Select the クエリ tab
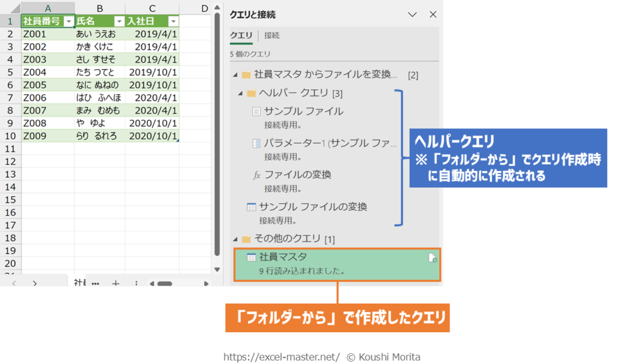This screenshot has width=644, height=363. coord(241,35)
